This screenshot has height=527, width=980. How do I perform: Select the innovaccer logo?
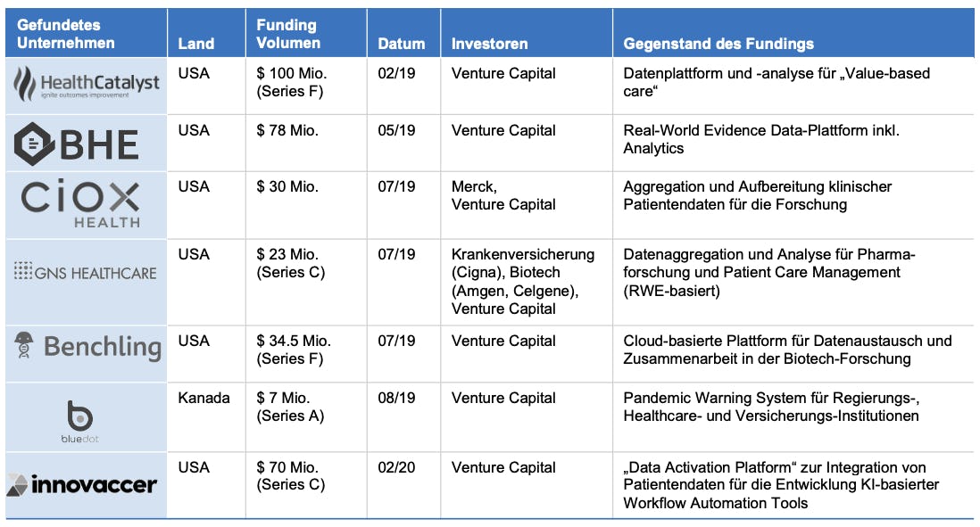[82, 484]
